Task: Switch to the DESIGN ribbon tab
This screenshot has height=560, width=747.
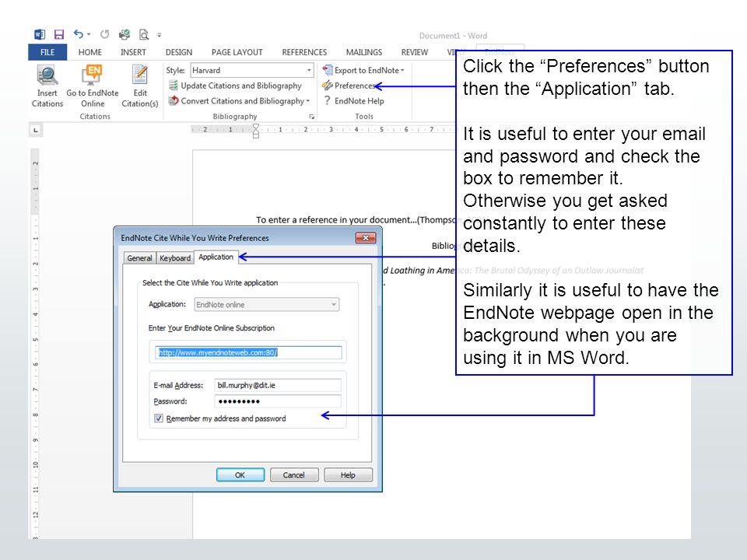Action: coord(179,52)
